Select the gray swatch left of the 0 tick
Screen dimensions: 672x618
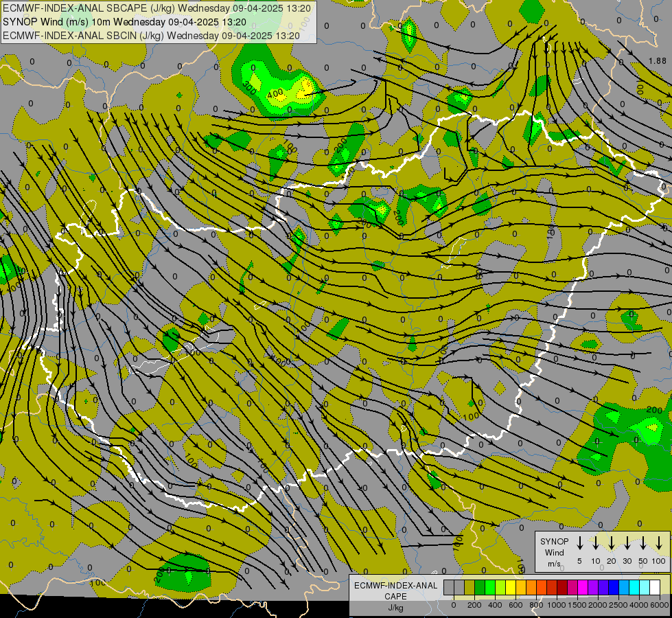pyautogui.click(x=449, y=587)
